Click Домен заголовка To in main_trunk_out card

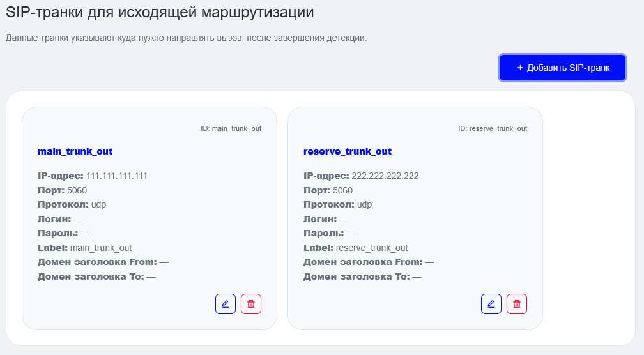[96, 276]
